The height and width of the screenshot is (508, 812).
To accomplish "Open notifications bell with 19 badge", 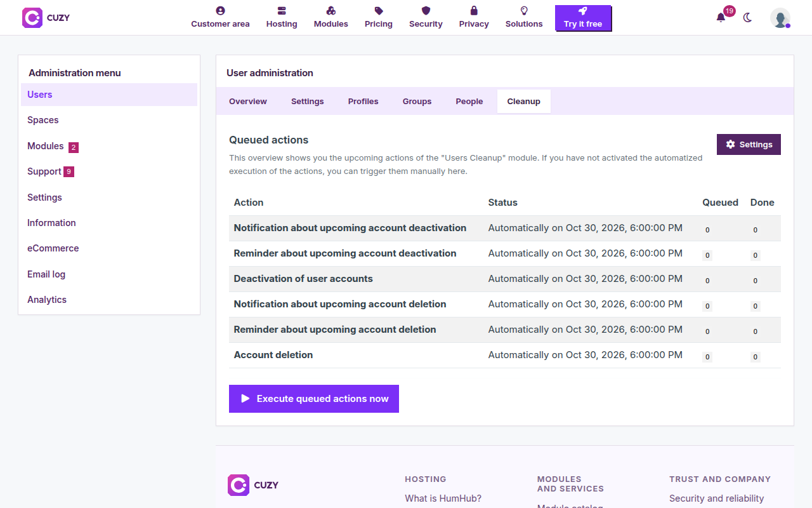I will (x=721, y=17).
